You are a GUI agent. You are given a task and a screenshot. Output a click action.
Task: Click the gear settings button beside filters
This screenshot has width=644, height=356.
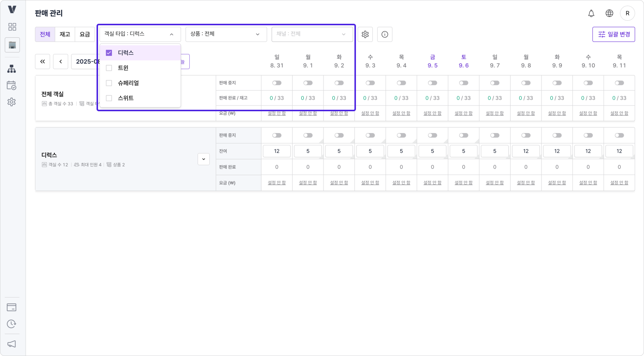coord(365,34)
